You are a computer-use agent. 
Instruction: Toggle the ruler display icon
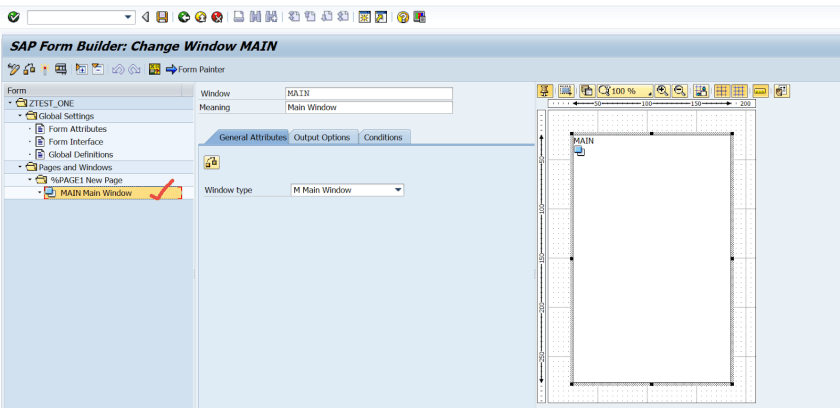click(x=761, y=91)
